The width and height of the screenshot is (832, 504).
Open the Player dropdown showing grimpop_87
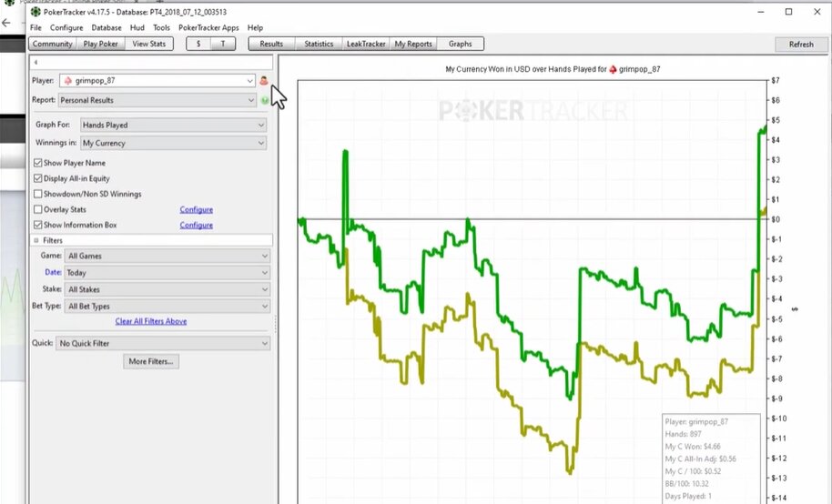point(157,81)
